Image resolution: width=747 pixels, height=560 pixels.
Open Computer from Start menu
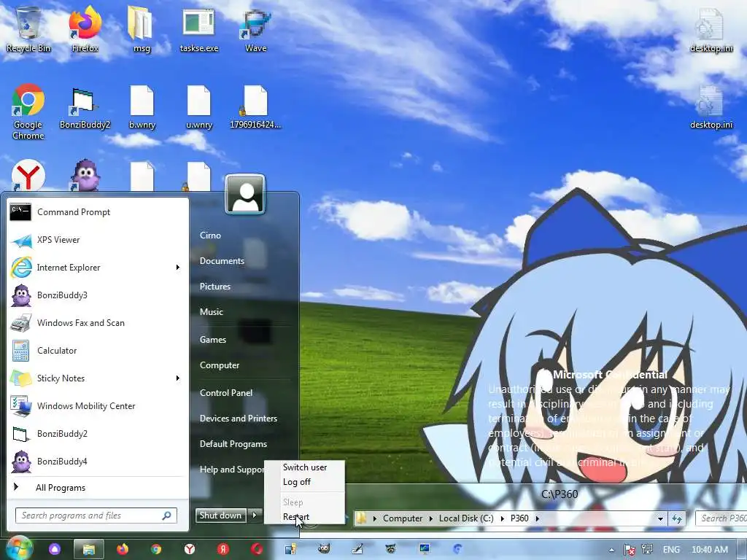[219, 365]
